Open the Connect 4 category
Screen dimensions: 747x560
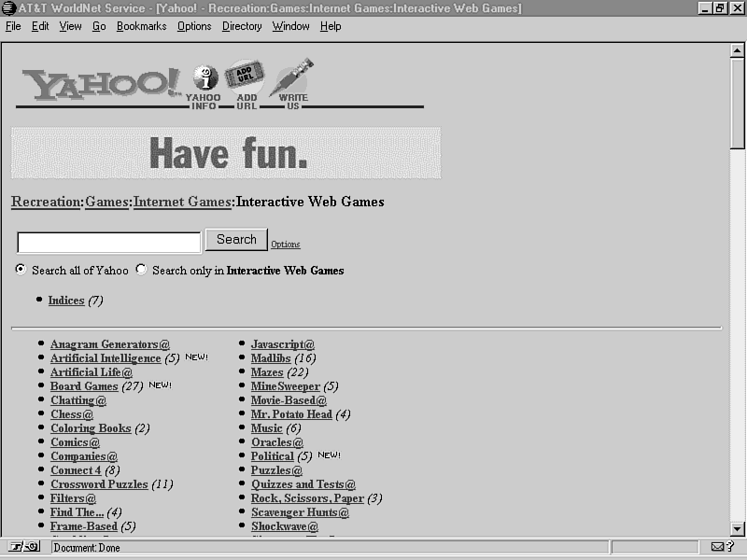pyautogui.click(x=77, y=470)
